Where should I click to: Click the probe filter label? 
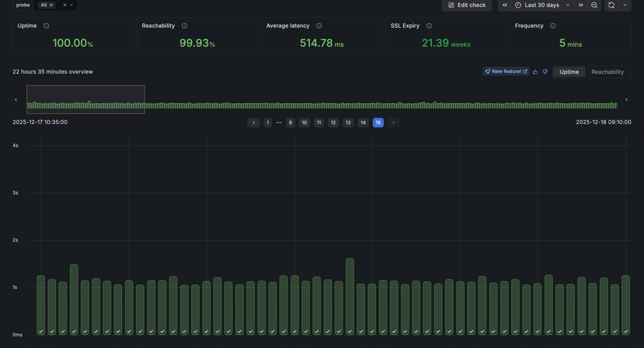click(23, 5)
